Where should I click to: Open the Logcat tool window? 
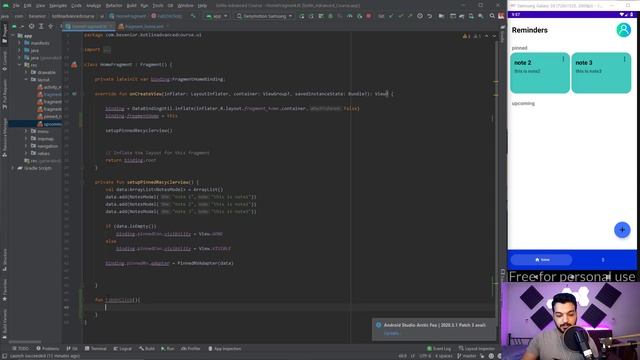click(x=122, y=349)
